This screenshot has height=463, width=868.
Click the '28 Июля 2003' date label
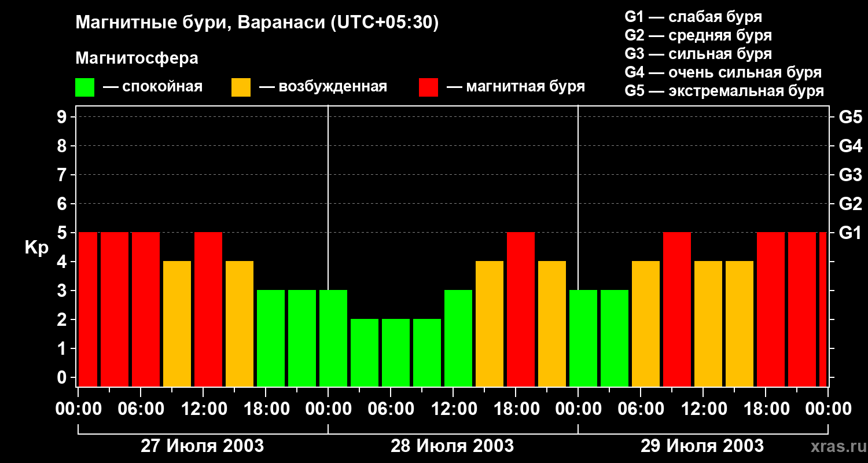[x=453, y=446]
